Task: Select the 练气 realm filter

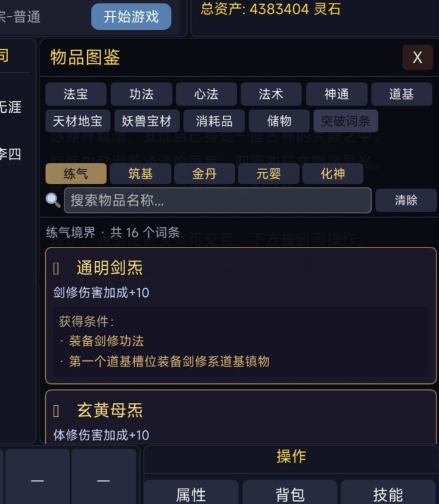Action: (x=76, y=174)
